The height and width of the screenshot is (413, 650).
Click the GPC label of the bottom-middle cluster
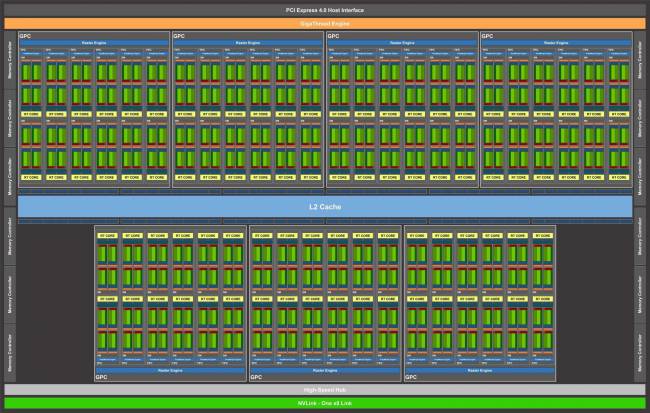[x=256, y=377]
